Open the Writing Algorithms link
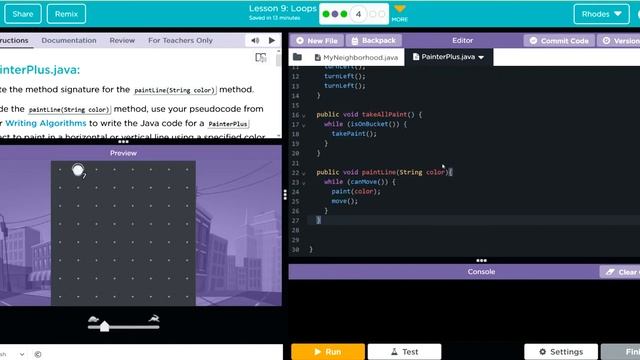 coord(46,123)
